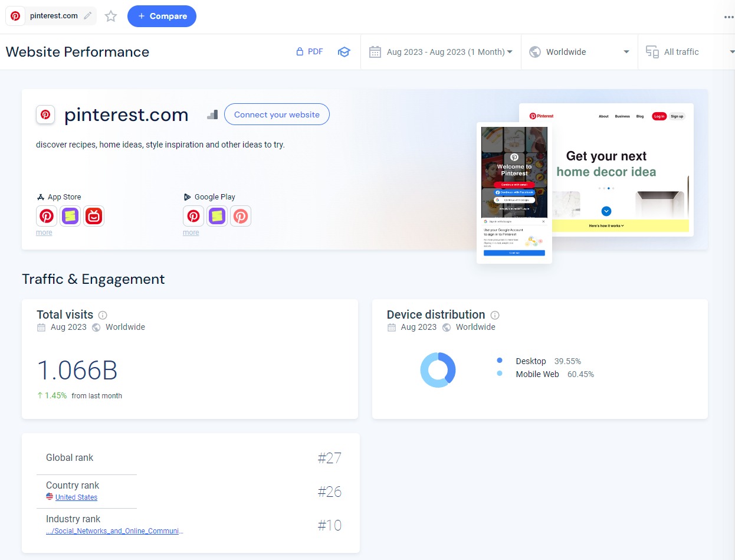The image size is (735, 560).
Task: Click the calendar icon under Total visits
Action: 41,327
